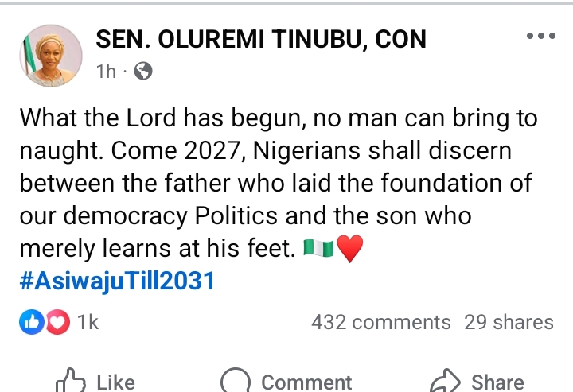This screenshot has height=392, width=573.
Task: View the 1k reactions count
Action: pos(88,322)
